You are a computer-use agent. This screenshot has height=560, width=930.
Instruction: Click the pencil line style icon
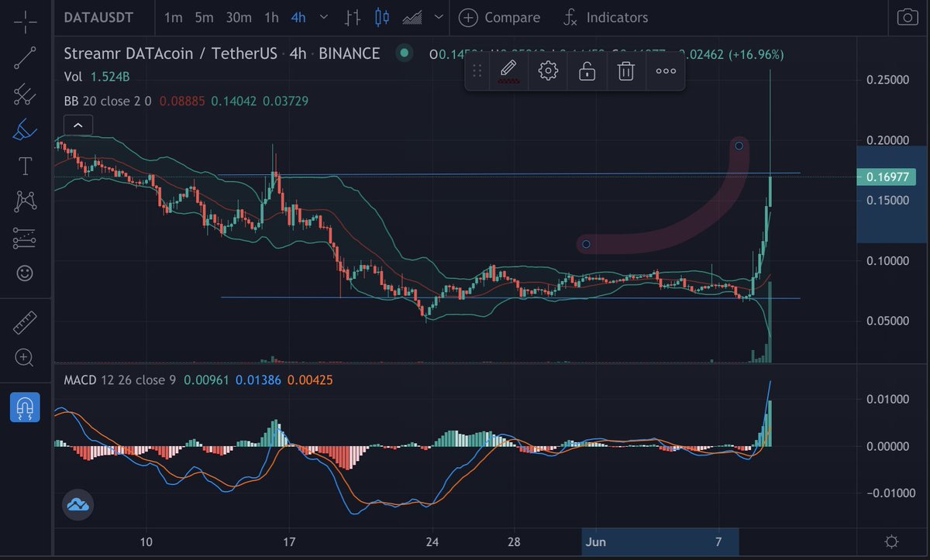coord(508,71)
